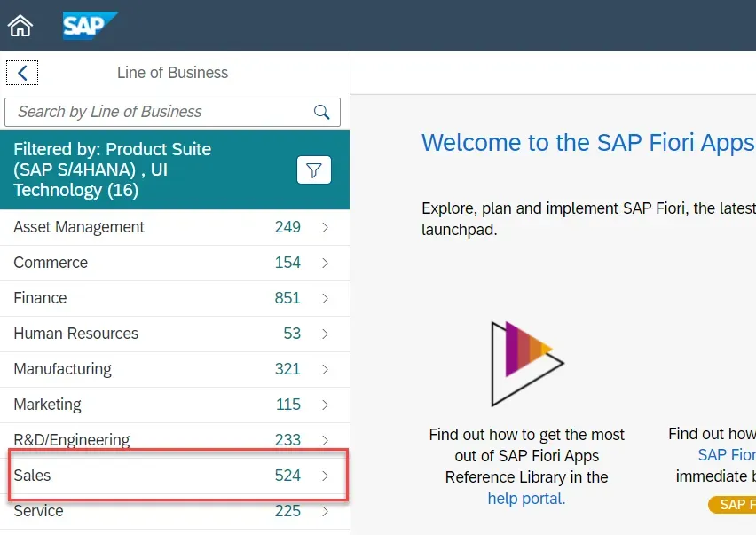756x535 pixels.
Task: Go back using the left chevron button
Action: pos(22,74)
